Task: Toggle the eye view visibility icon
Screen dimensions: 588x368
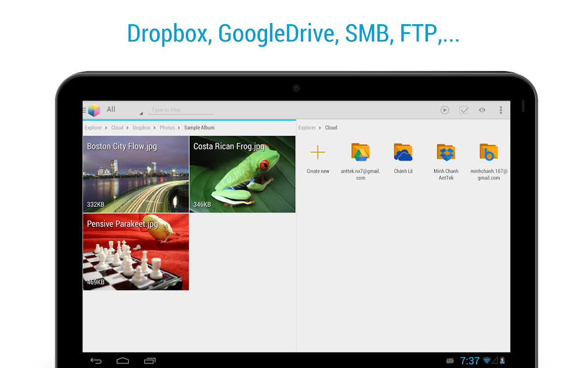Action: tap(482, 110)
